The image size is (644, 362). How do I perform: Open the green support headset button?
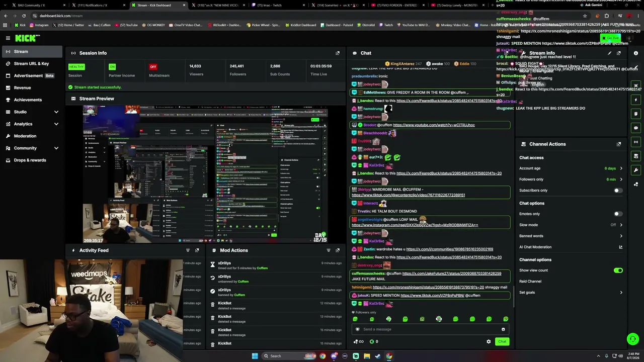pos(633,339)
